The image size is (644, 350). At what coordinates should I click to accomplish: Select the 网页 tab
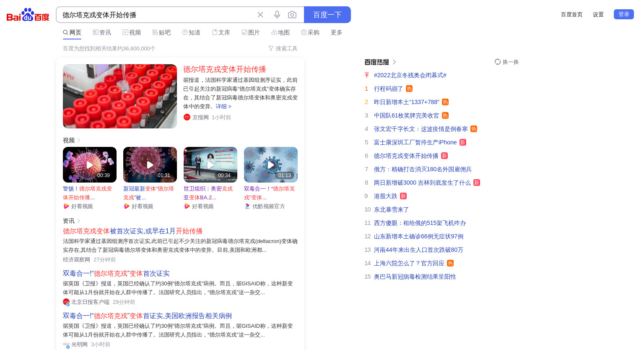(x=72, y=32)
